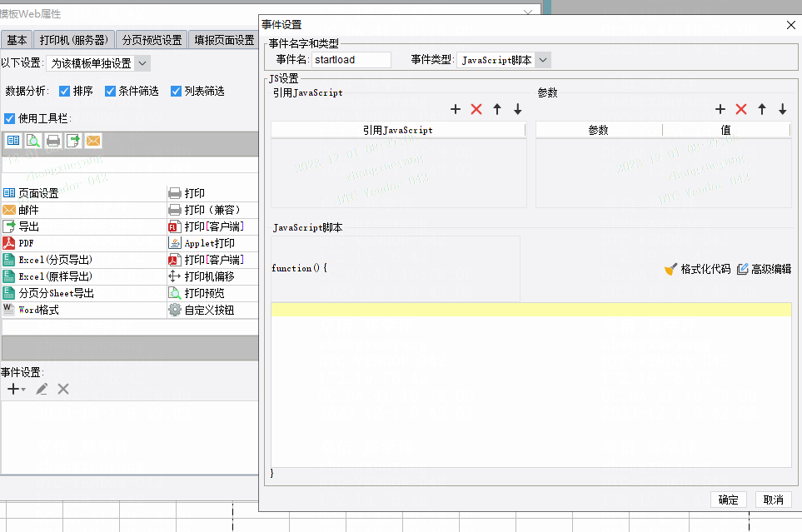Image resolution: width=802 pixels, height=532 pixels.
Task: Select 邮件 widget in the list
Action: pos(84,210)
